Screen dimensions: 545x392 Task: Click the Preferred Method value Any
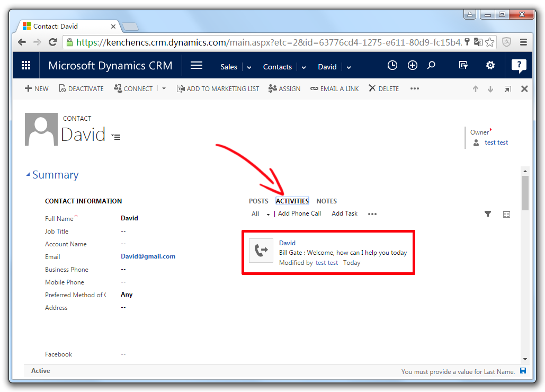pos(127,295)
